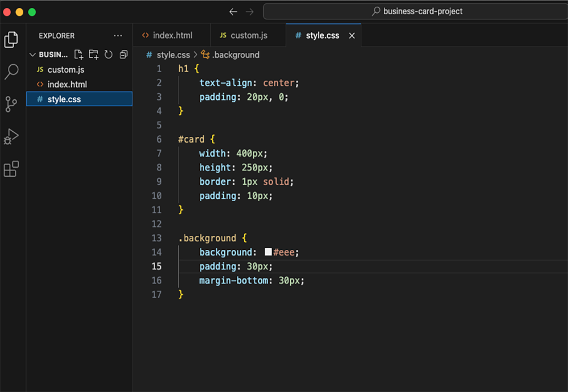
Task: Open the Run and Debug view
Action: click(11, 136)
